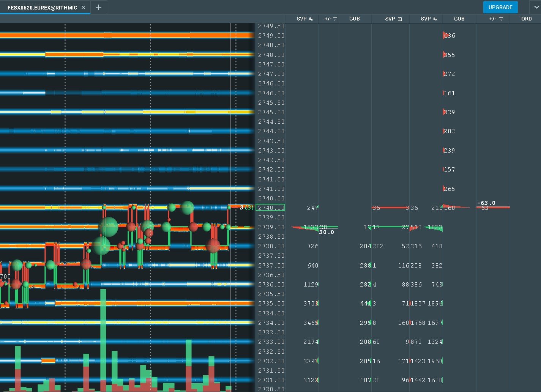Image resolution: width=541 pixels, height=392 pixels.
Task: Select the ORD column header
Action: tap(526, 19)
